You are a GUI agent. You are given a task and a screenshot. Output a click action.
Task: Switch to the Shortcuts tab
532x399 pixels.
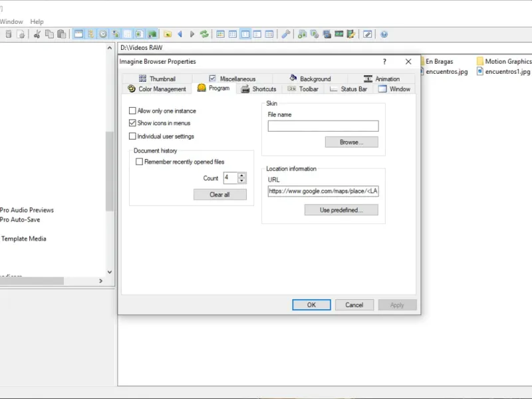(x=259, y=89)
